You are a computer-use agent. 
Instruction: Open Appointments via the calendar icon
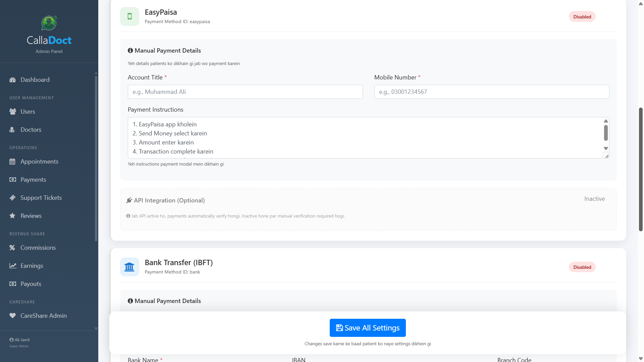(12, 162)
